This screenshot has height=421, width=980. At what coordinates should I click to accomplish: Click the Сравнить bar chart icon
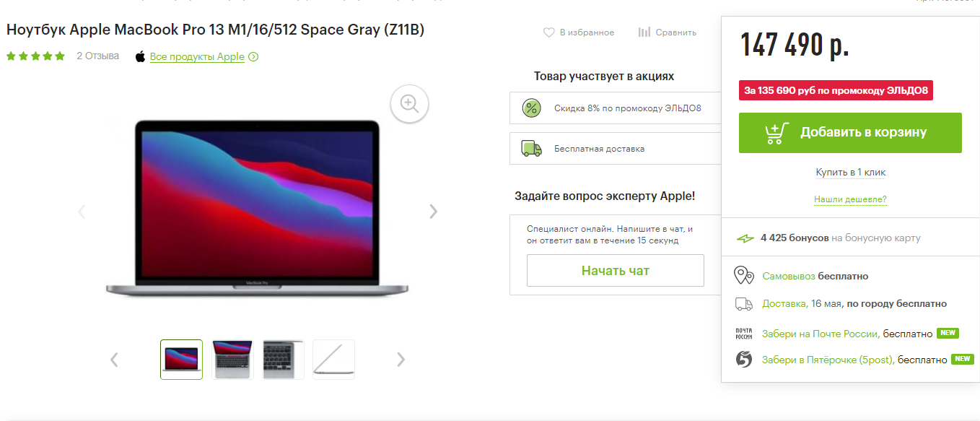(x=644, y=32)
